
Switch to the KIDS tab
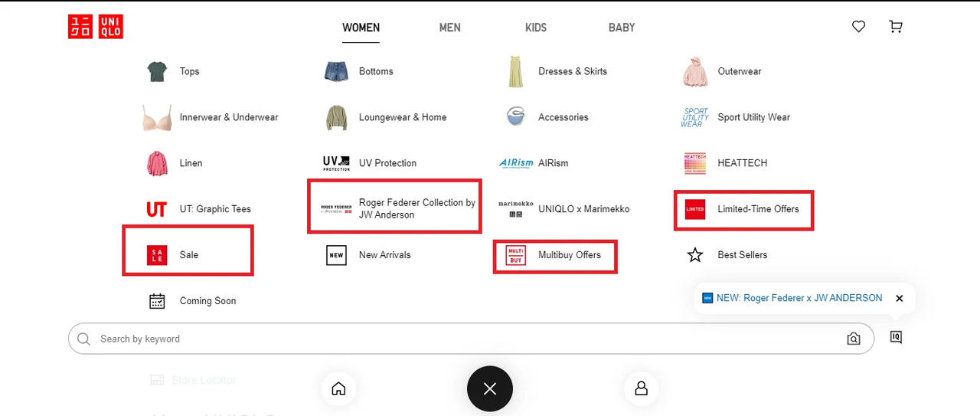[536, 28]
